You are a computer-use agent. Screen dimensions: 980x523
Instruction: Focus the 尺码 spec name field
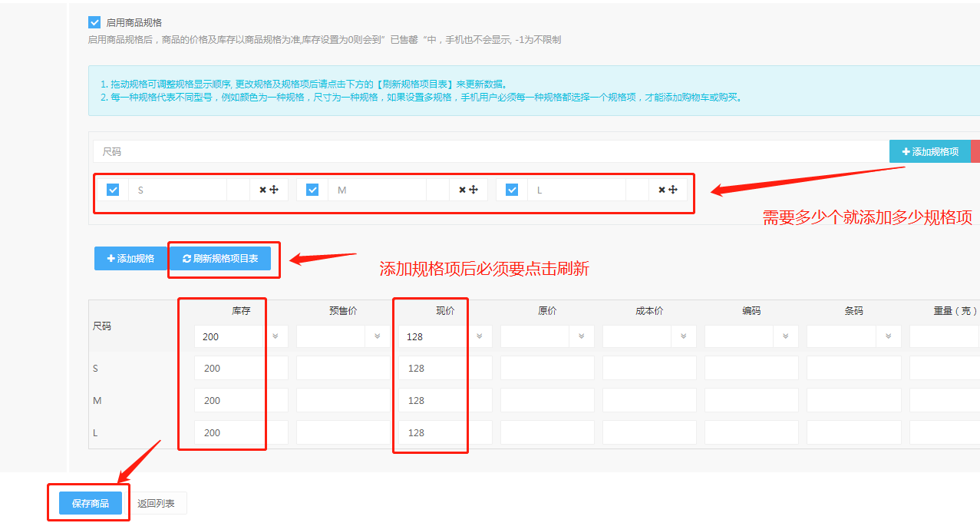[491, 151]
